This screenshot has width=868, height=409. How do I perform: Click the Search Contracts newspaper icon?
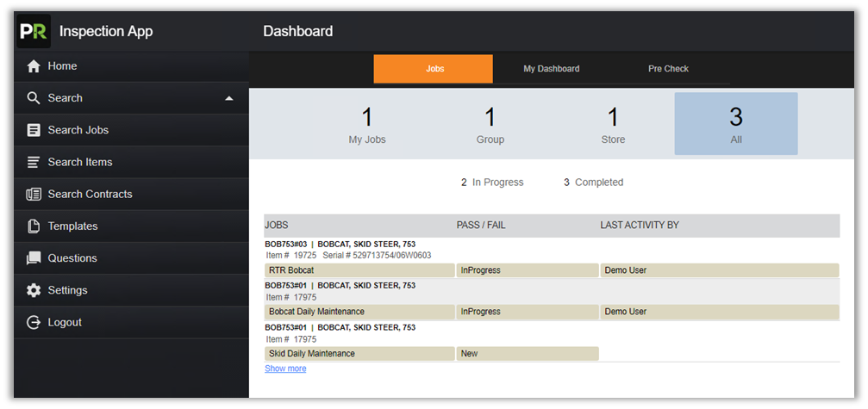tap(34, 194)
